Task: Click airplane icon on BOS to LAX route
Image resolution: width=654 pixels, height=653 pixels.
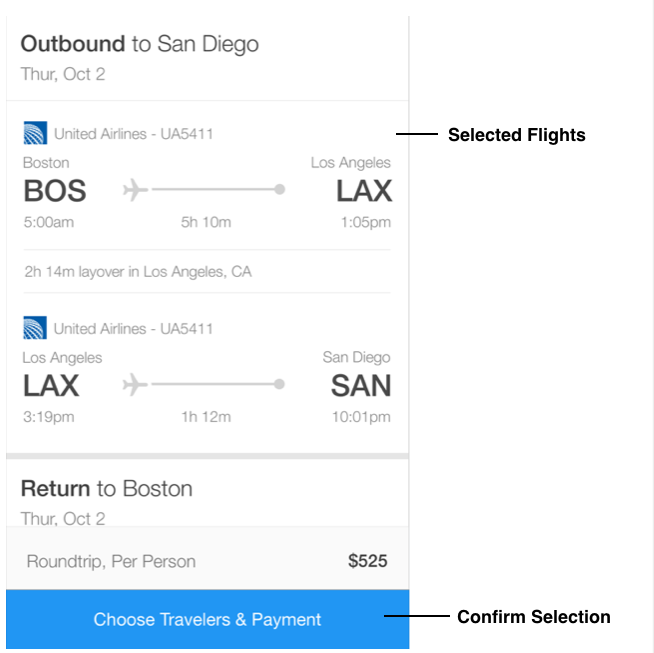Action: click(x=135, y=189)
